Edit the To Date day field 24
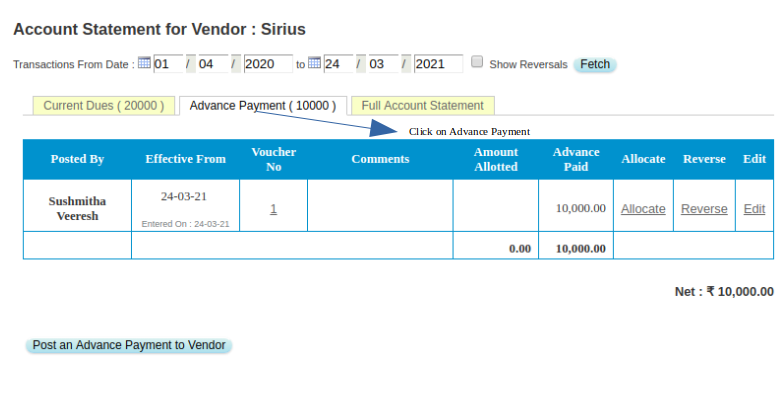Screen dimensions: 781x415 tap(338, 64)
